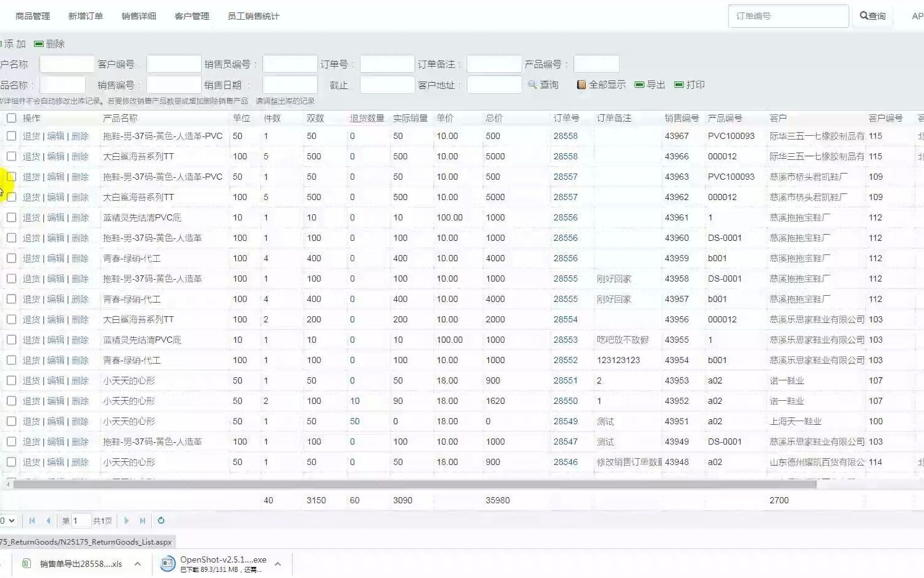
Task: Click the 订单号 filter field
Action: click(387, 64)
